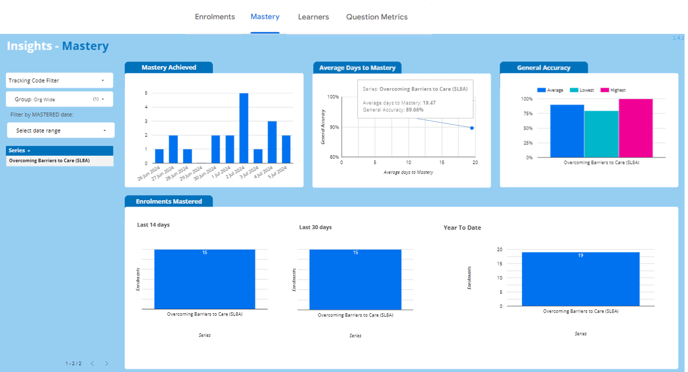Click the Year To Date label

tap(462, 228)
